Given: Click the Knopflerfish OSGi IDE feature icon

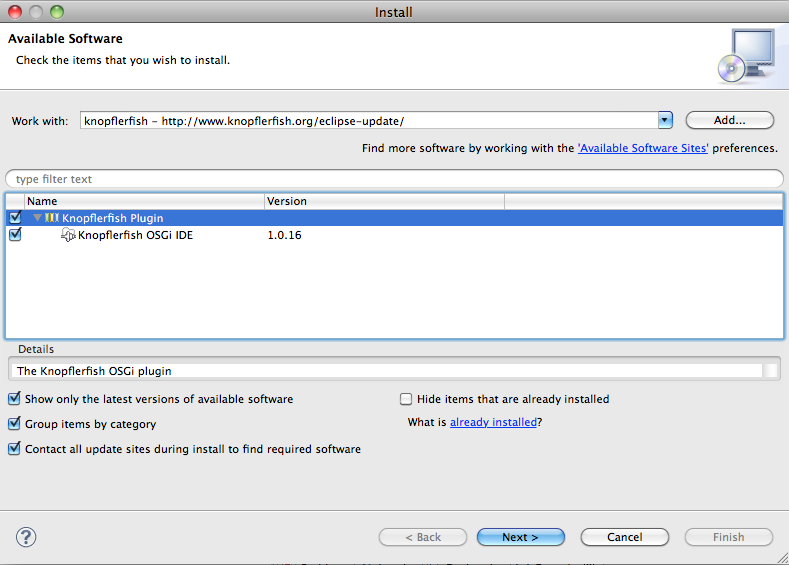Looking at the screenshot, I should (68, 235).
